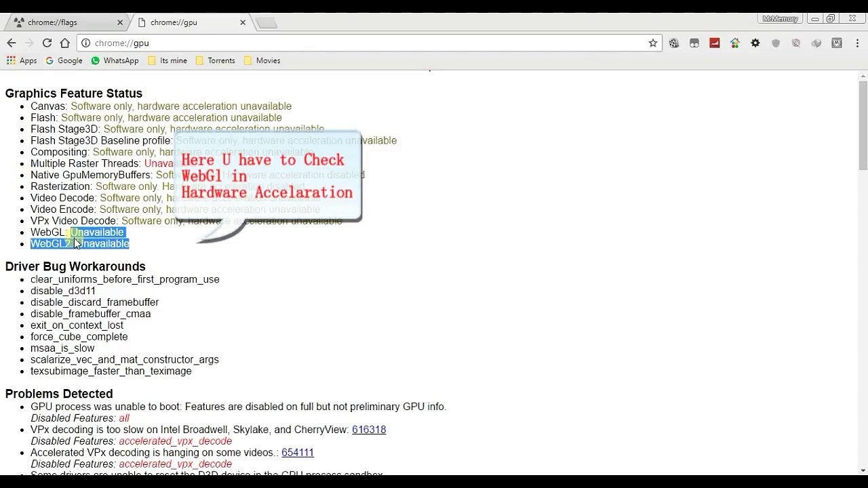Click the Problems Detected heading
This screenshot has height=488, width=868.
(59, 394)
